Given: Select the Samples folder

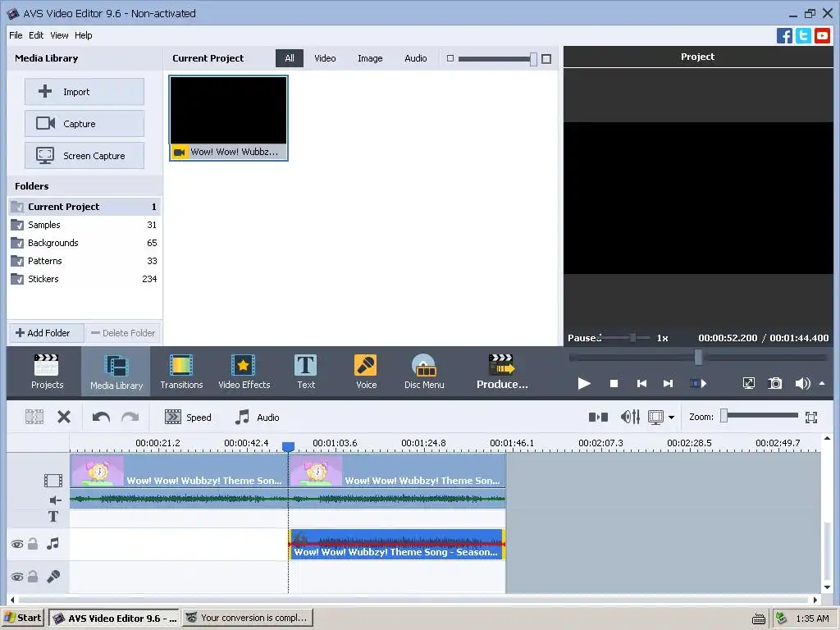Looking at the screenshot, I should 84,225.
